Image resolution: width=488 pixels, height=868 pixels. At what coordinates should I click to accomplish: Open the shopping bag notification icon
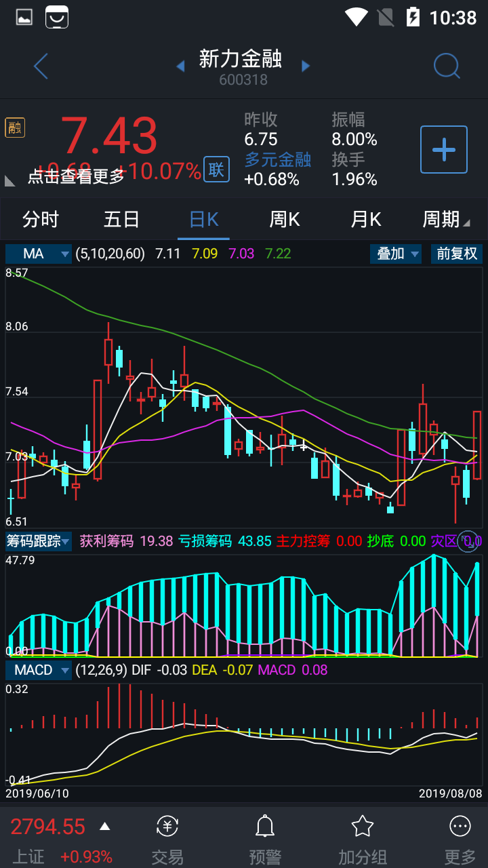(57, 18)
